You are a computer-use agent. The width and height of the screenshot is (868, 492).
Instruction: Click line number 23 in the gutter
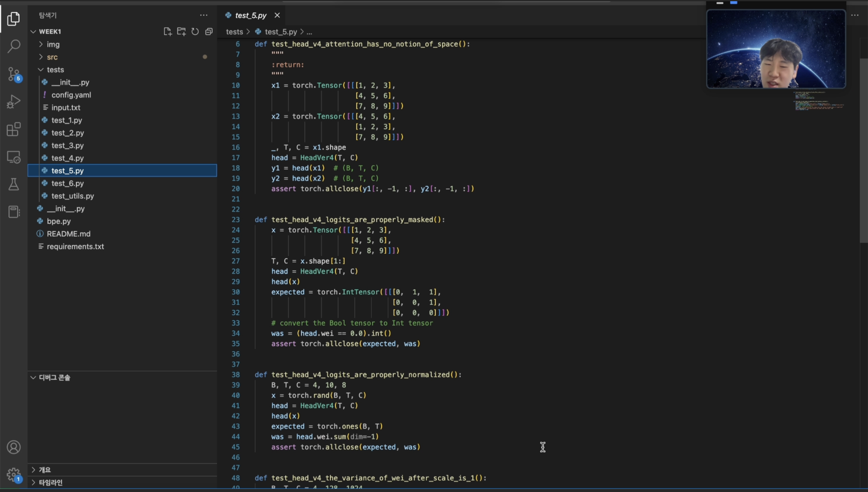(236, 220)
